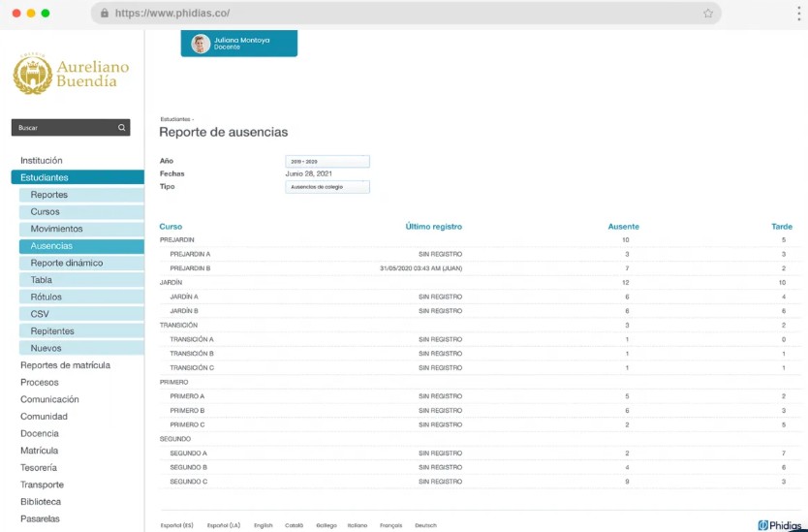
Task: Open the Tipo absence type dropdown
Action: point(327,187)
